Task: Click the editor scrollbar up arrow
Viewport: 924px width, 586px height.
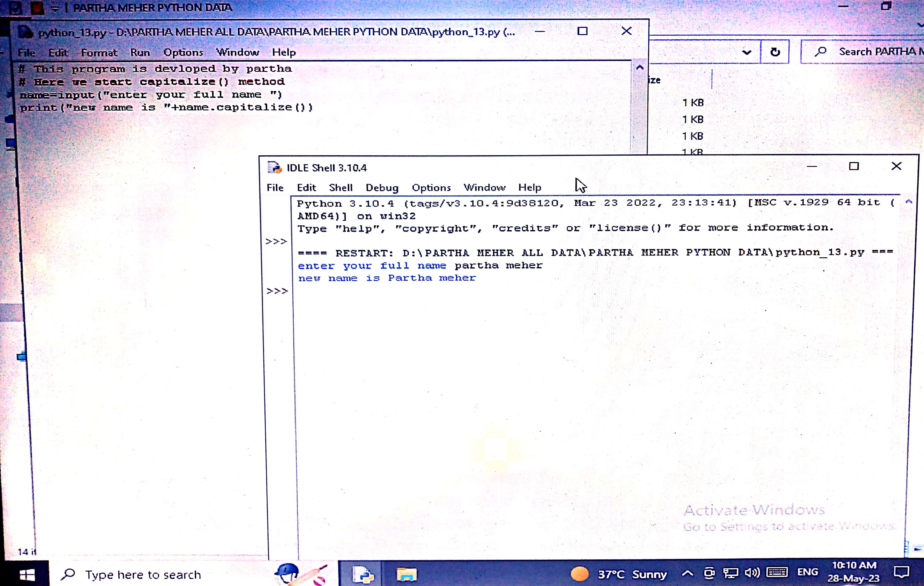Action: pyautogui.click(x=640, y=68)
